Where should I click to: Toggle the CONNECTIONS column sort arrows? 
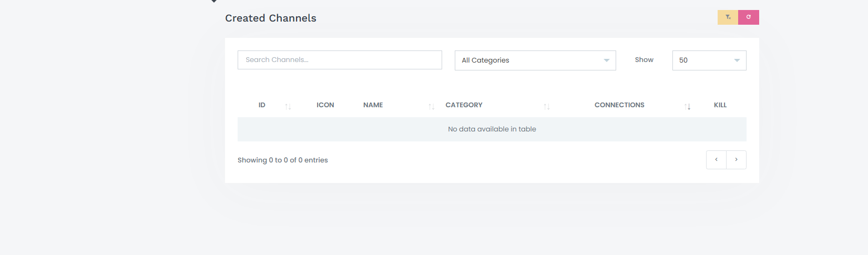click(x=687, y=107)
